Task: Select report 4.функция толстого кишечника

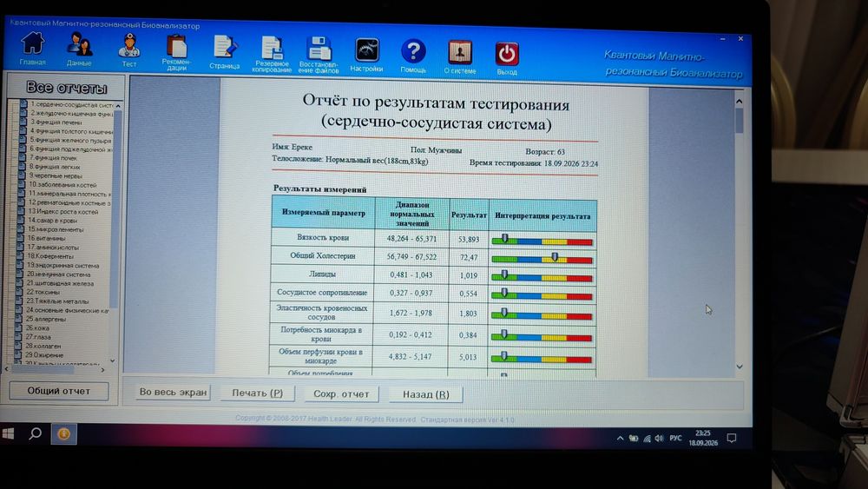Action: pos(71,131)
